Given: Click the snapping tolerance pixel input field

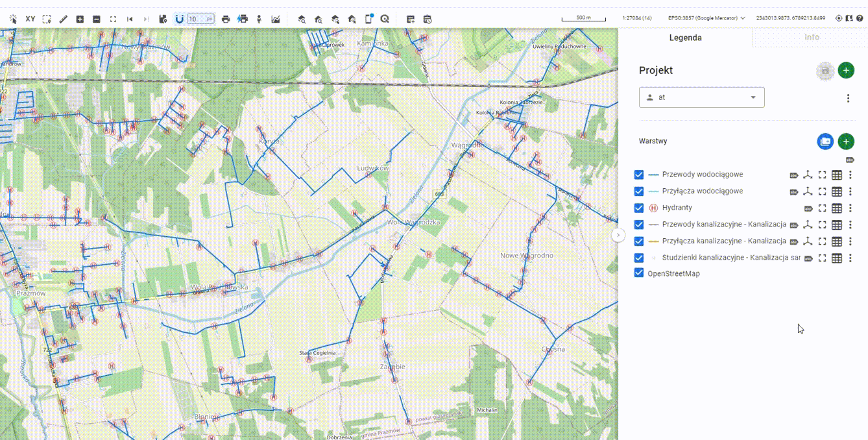Looking at the screenshot, I should coord(197,19).
